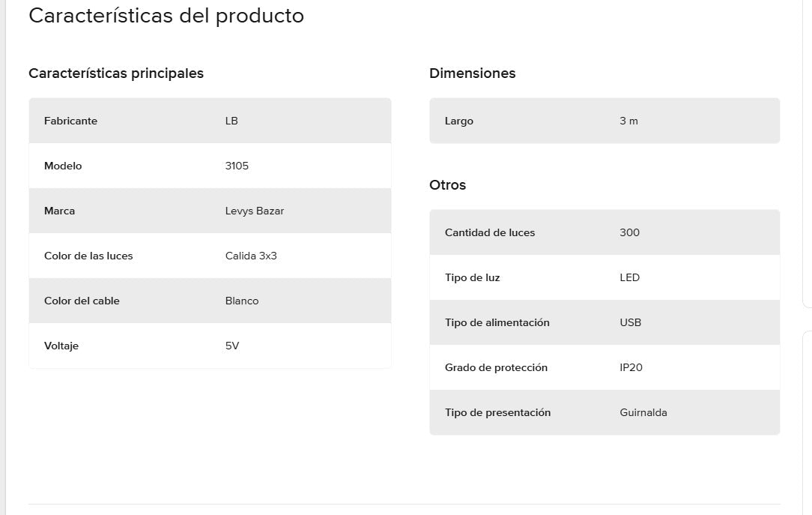Select the "Calida 3x3" value
This screenshot has height=515, width=812.
pos(251,256)
